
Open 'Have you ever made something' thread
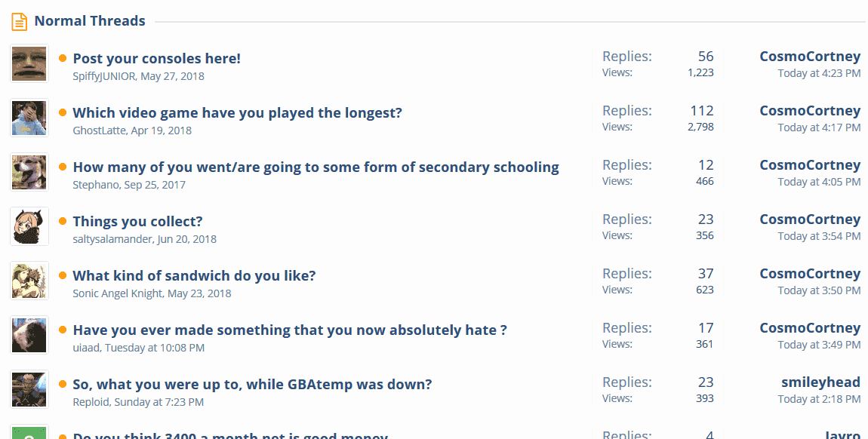(290, 330)
